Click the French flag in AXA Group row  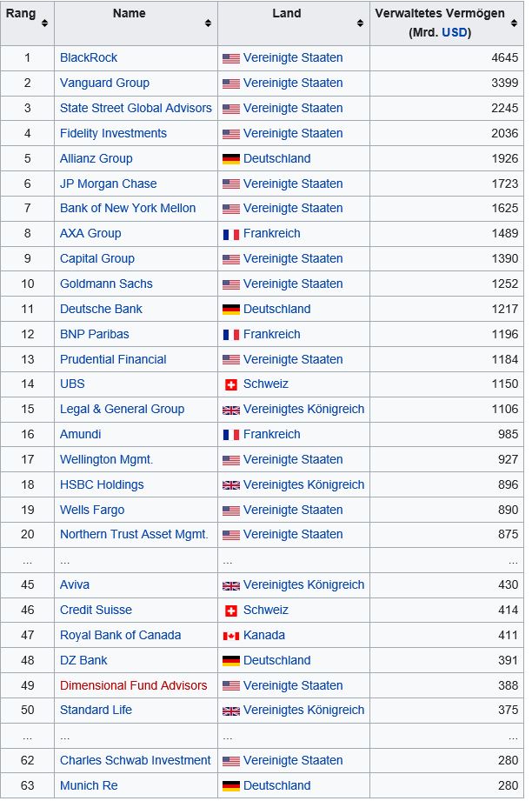[x=230, y=234]
